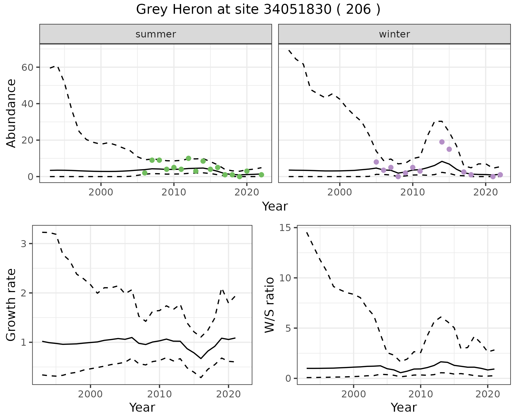Click the first green summer data point

click(x=145, y=173)
